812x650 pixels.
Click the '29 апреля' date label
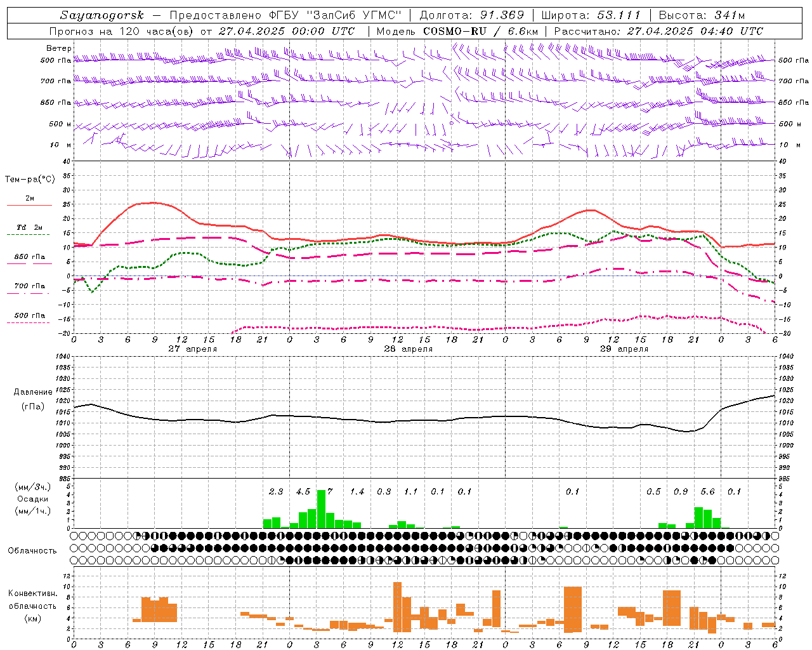(x=624, y=349)
